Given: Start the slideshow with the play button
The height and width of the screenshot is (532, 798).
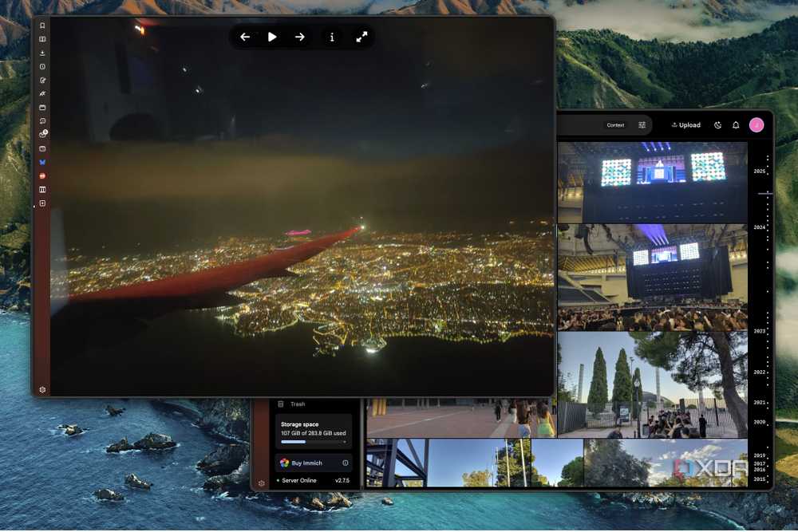Looking at the screenshot, I should pyautogui.click(x=272, y=37).
